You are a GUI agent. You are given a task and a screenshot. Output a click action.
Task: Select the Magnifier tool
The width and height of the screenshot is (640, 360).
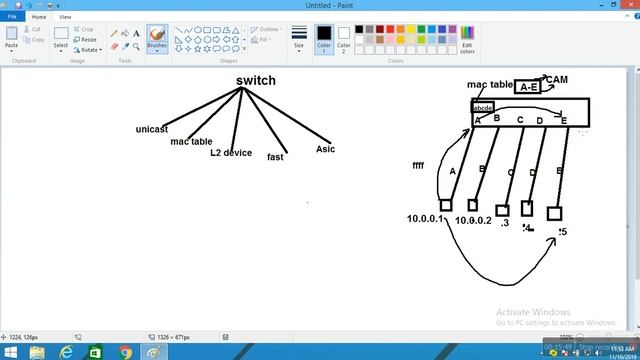[136, 47]
